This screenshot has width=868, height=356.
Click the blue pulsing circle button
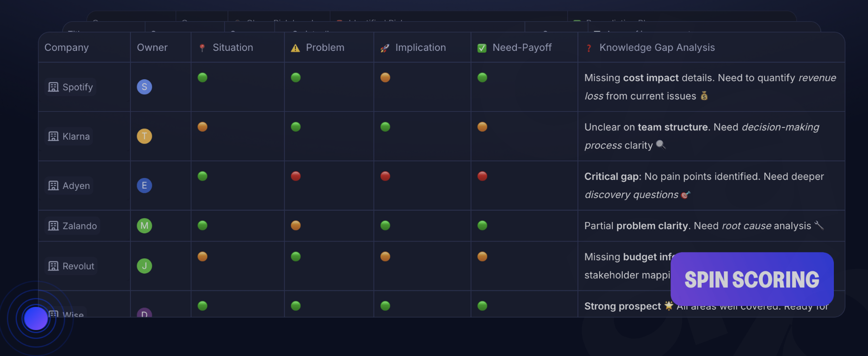click(x=36, y=318)
